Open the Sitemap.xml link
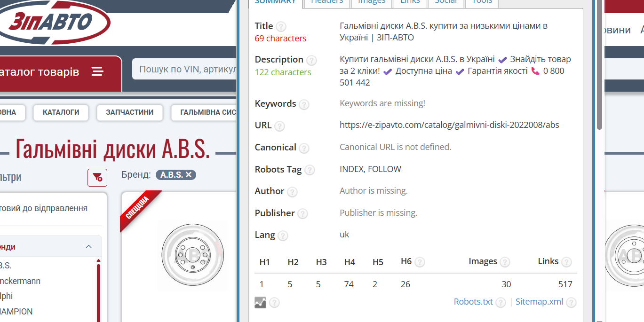 point(539,302)
